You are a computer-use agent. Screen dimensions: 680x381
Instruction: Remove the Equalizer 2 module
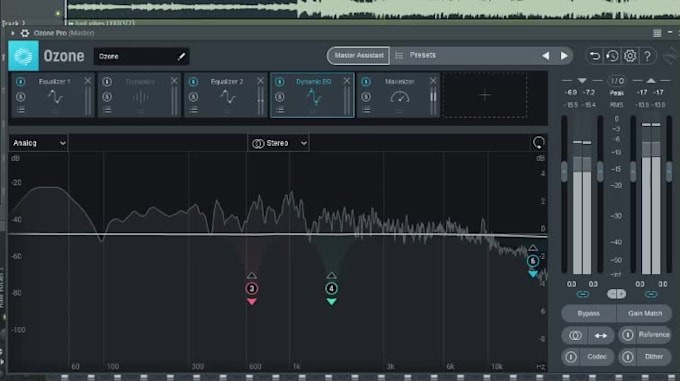pos(260,81)
